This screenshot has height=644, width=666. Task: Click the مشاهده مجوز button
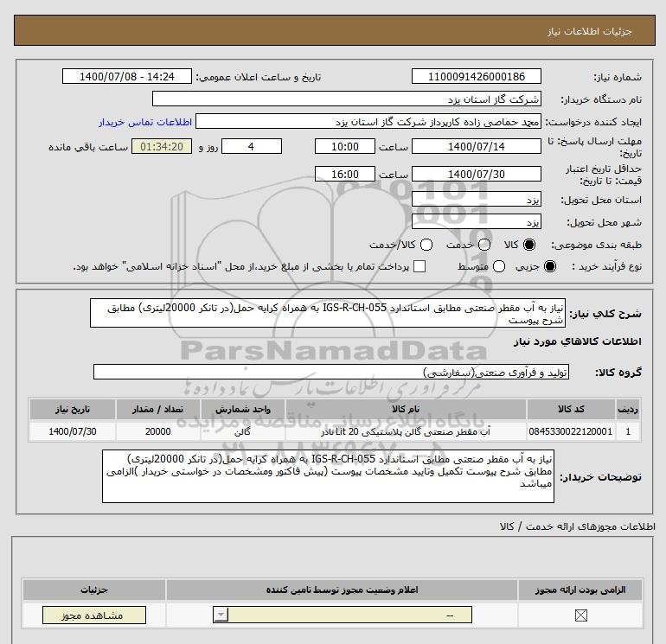tap(94, 615)
